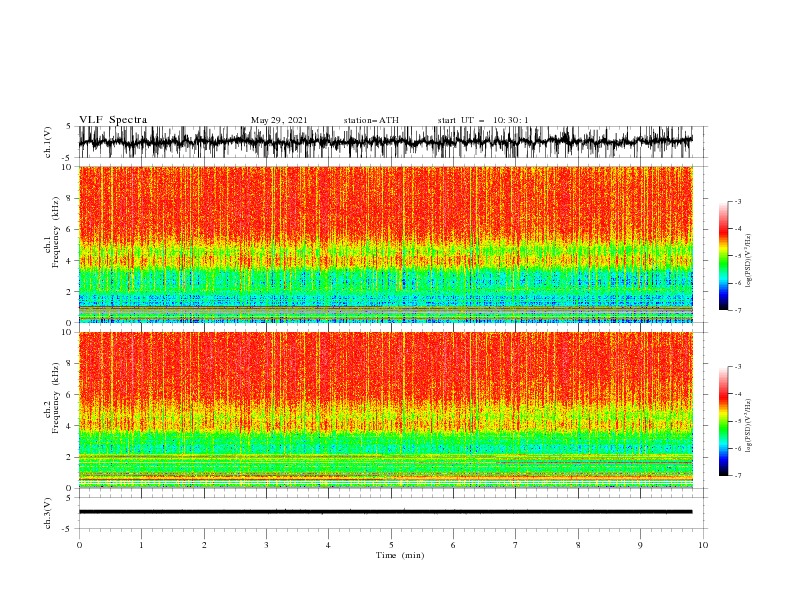Click the ch.2 spectrogram plot

pos(385,410)
